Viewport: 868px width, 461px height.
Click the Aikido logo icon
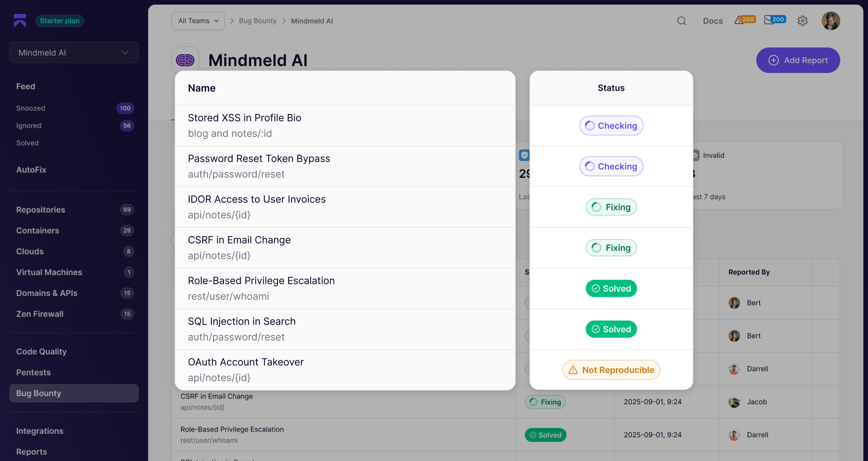[20, 21]
